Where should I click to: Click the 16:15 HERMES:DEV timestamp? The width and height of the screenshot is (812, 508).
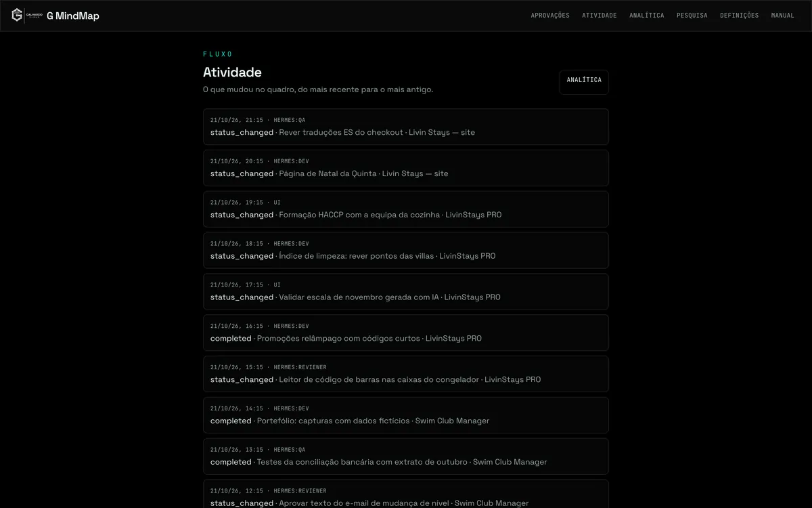coord(260,326)
